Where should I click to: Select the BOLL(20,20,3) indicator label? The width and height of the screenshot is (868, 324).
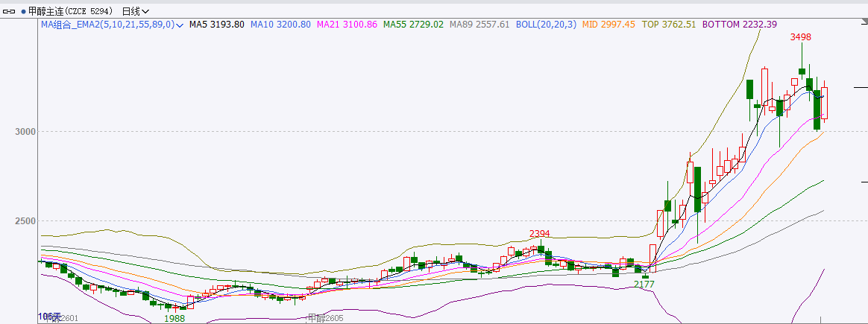click(x=545, y=25)
